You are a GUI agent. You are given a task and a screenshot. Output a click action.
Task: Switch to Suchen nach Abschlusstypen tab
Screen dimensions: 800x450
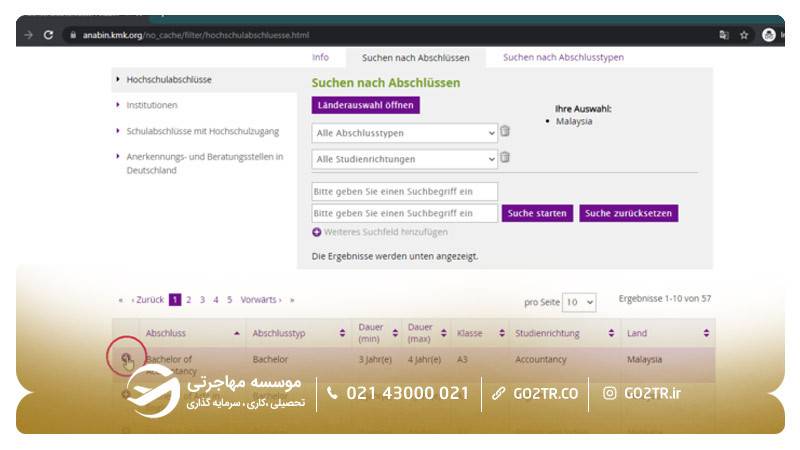[563, 57]
